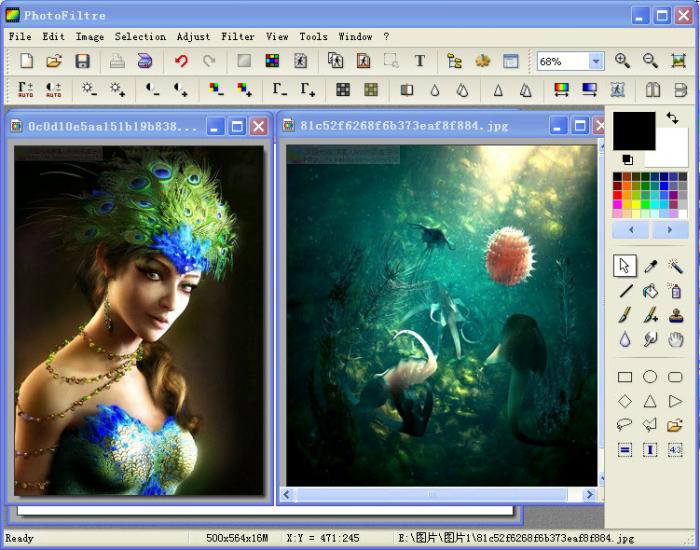The image size is (700, 550).
Task: Open the ? help menu
Action: click(387, 37)
